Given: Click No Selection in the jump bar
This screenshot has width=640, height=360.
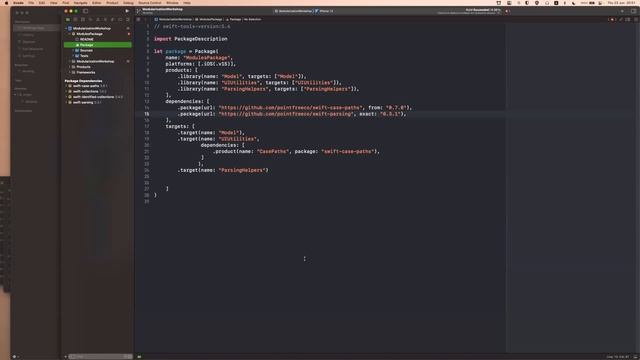Looking at the screenshot, I should tap(253, 19).
